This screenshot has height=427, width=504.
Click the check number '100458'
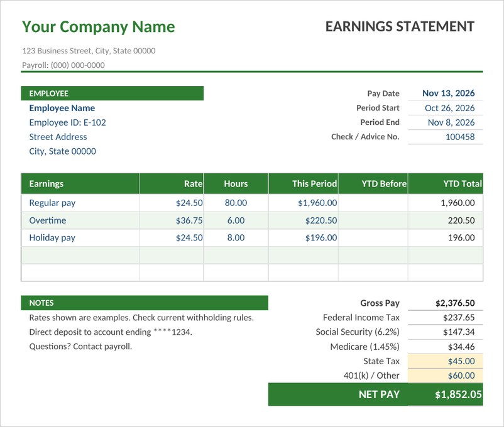pos(460,137)
